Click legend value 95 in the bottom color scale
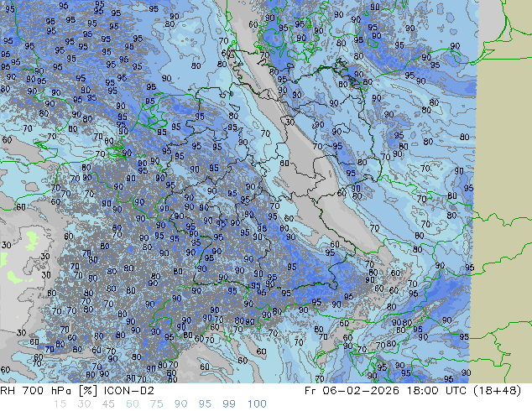 205,404
